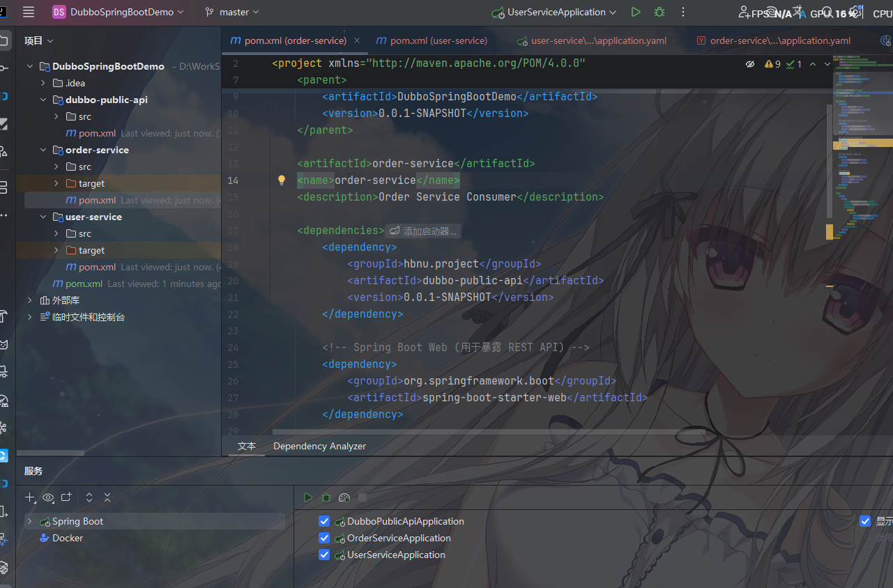Screen dimensions: 893x588
Task: Toggle the UserServiceApplication checkbox
Action: pyautogui.click(x=324, y=555)
